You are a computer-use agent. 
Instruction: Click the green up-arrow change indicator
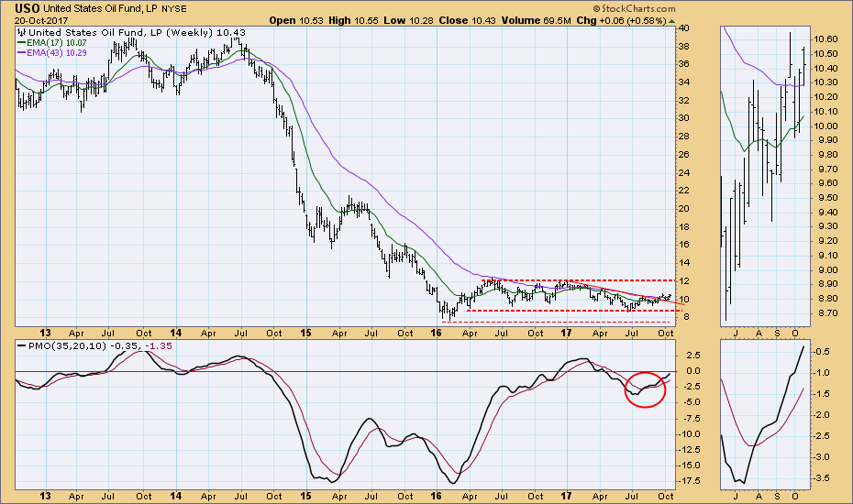(674, 20)
